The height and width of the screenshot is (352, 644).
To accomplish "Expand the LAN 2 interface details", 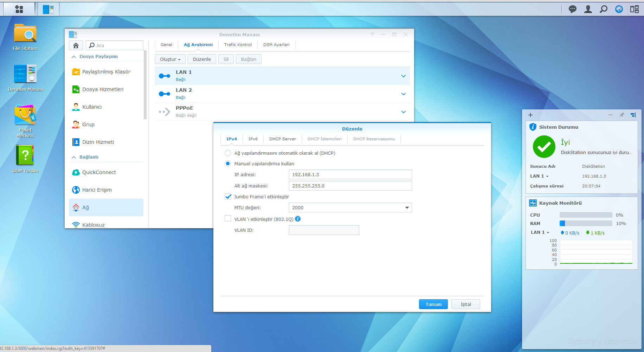I will coord(403,94).
